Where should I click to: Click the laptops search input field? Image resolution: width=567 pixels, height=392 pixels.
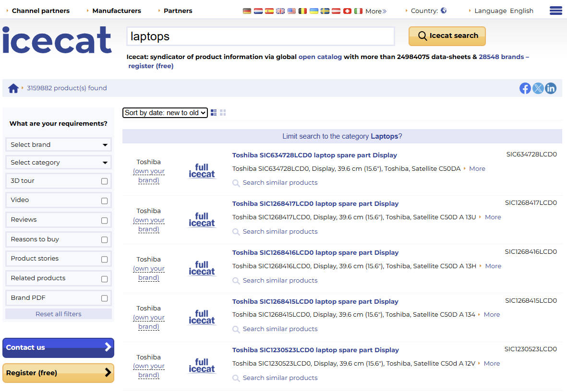(x=261, y=36)
